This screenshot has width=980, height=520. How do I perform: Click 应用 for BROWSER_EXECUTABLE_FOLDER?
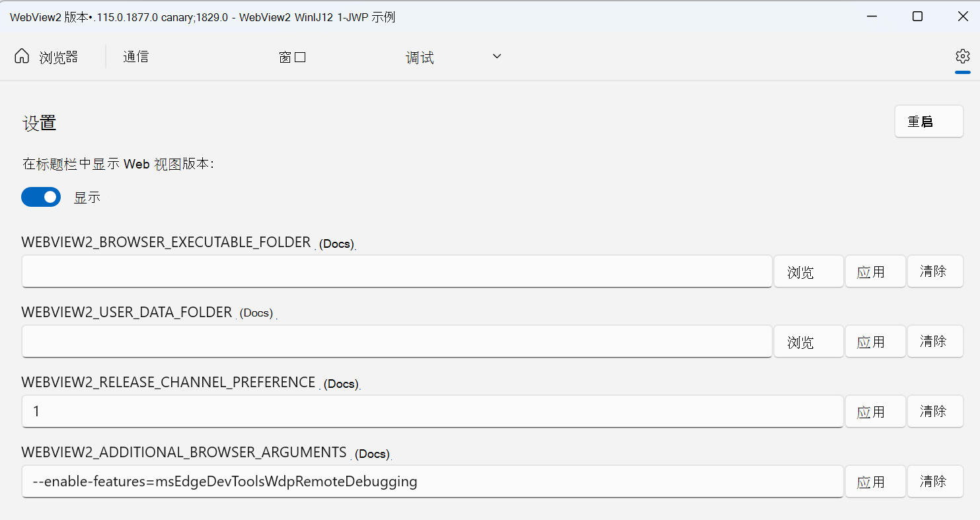875,272
